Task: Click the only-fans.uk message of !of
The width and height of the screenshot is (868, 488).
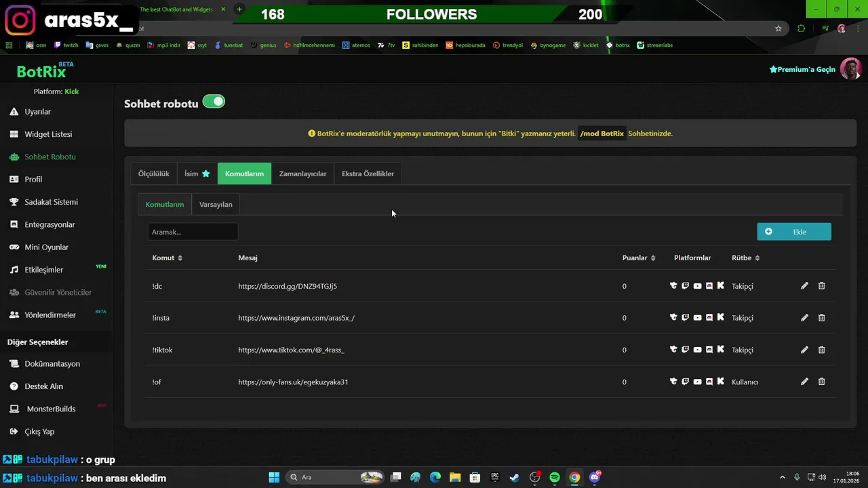Action: click(x=293, y=382)
